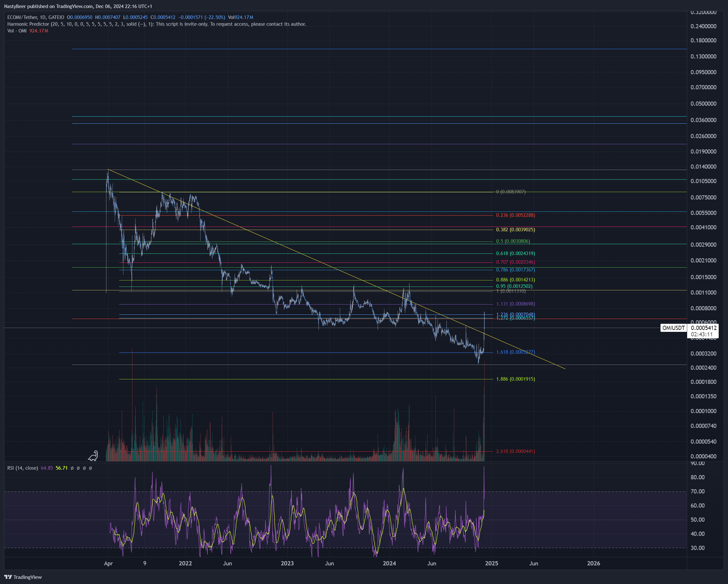Click the TradingView logo at the bottom-left
Viewport: 728px width, 584px height.
[x=22, y=577]
